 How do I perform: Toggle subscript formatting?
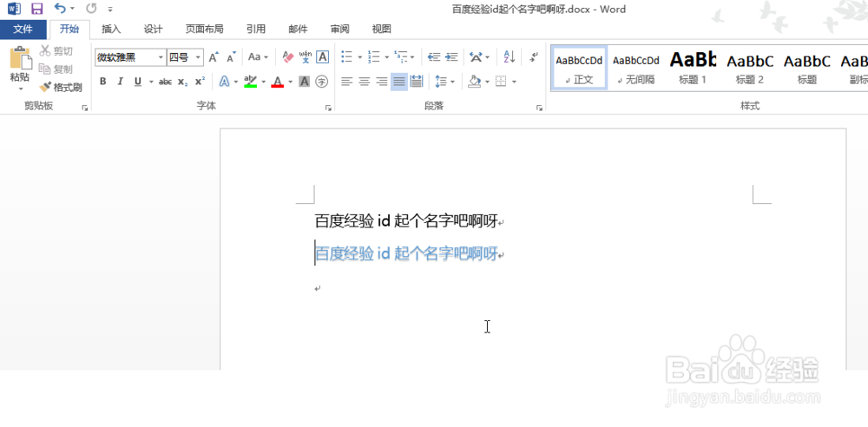click(182, 82)
